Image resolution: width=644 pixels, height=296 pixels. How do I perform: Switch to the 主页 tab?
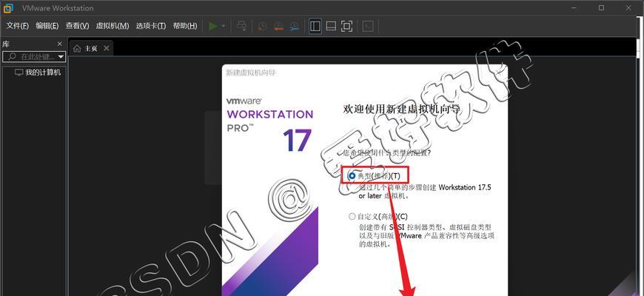click(x=91, y=48)
